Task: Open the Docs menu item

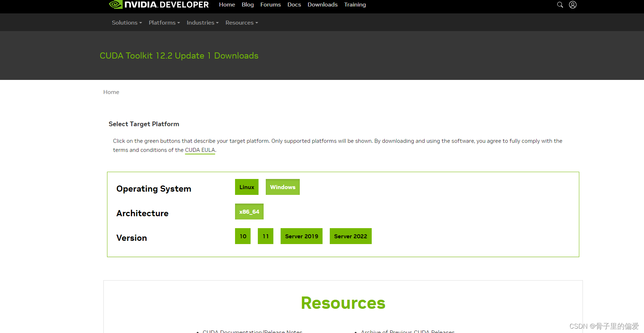Action: click(x=294, y=5)
